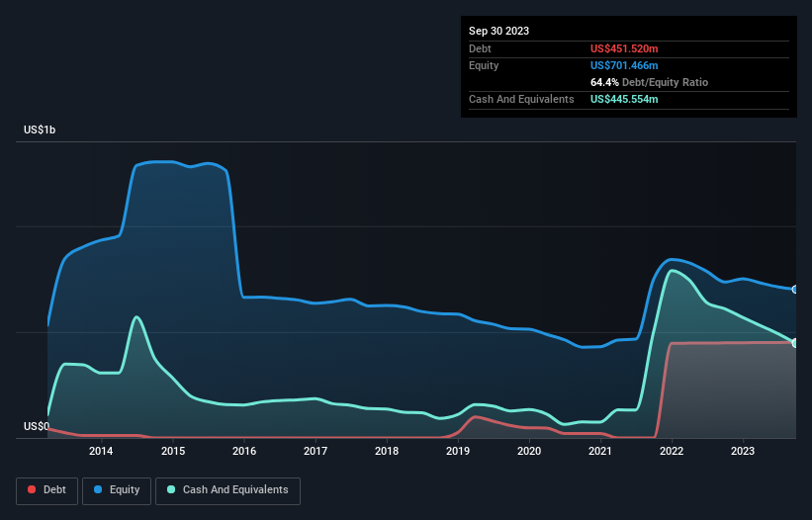This screenshot has height=520, width=812.
Task: Click the 2018 x-axis label
Action: tap(387, 451)
